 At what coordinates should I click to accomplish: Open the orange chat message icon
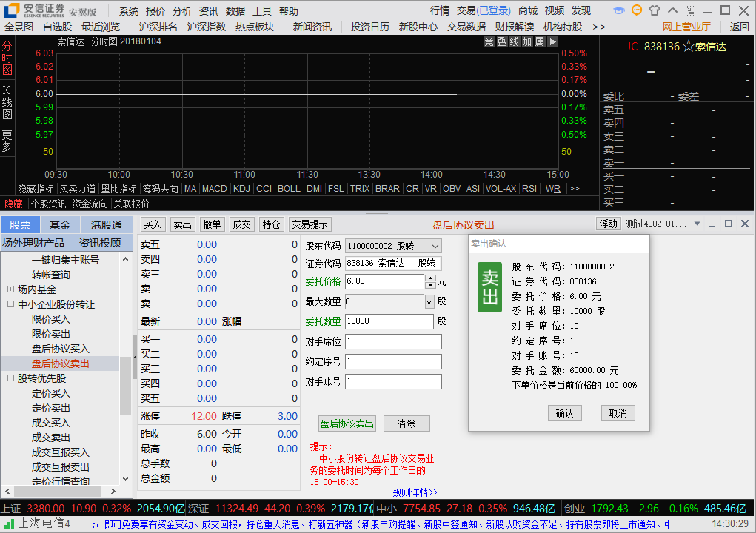(x=637, y=10)
